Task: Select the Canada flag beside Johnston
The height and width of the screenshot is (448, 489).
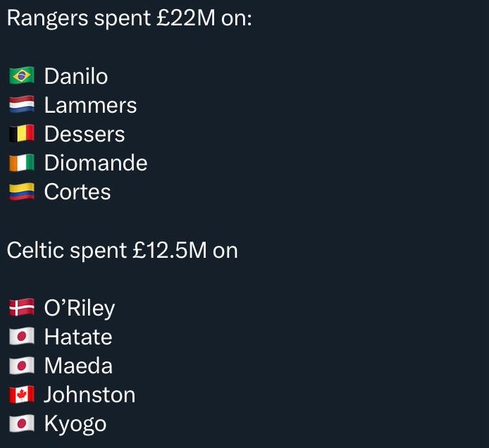Action: point(21,394)
